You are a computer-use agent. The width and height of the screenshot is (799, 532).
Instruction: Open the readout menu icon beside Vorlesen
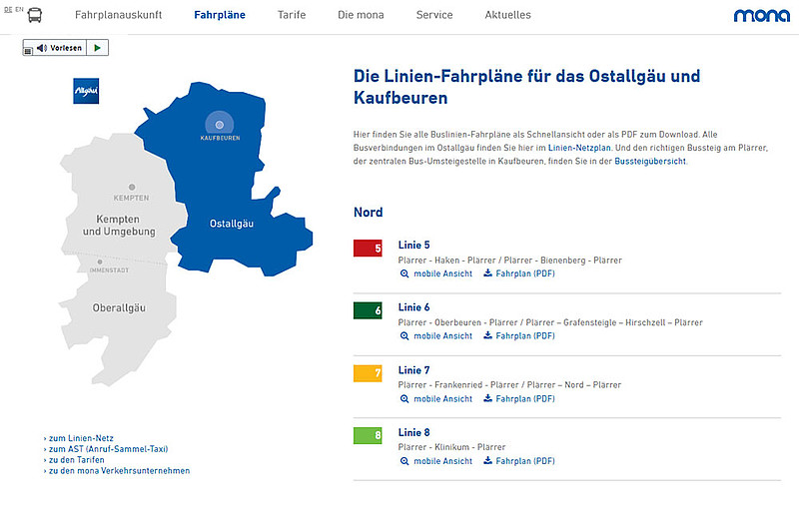(x=28, y=50)
